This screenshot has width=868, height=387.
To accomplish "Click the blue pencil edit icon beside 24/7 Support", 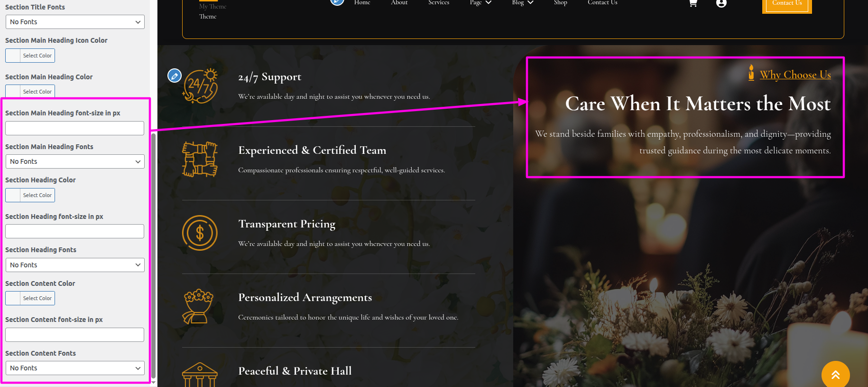I will tap(175, 76).
